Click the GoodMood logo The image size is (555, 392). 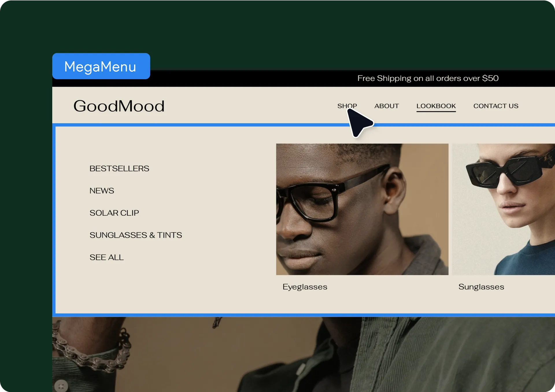pos(119,106)
